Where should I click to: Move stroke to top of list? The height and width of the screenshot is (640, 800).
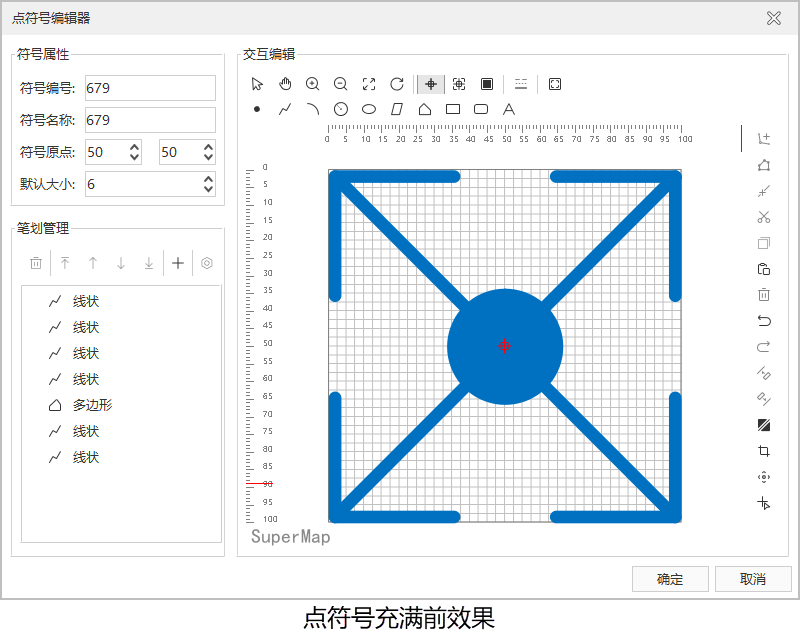(x=65, y=263)
